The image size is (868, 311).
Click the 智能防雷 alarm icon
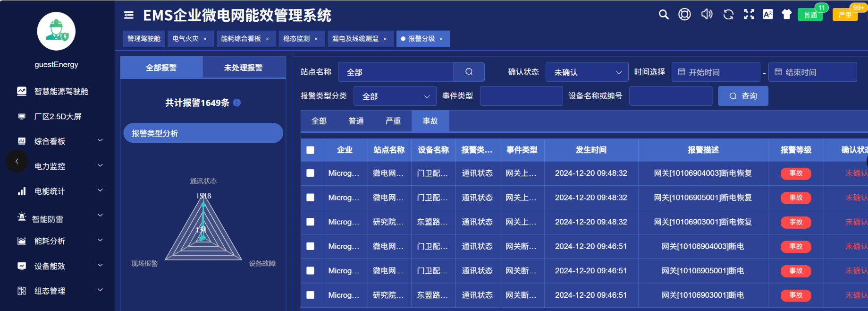pos(22,216)
